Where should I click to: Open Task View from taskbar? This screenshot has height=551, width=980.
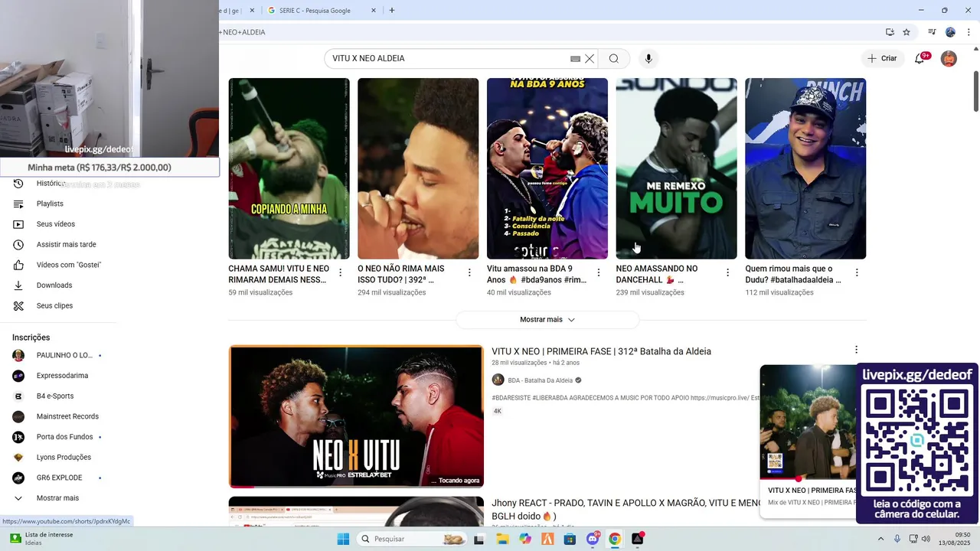[479, 539]
